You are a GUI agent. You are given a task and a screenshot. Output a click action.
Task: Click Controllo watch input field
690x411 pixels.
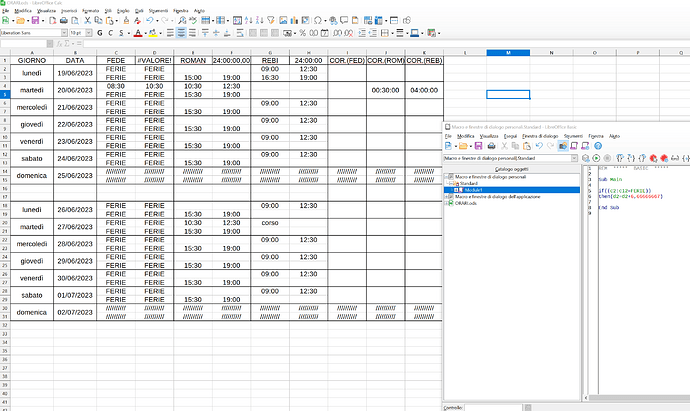(x=493, y=407)
